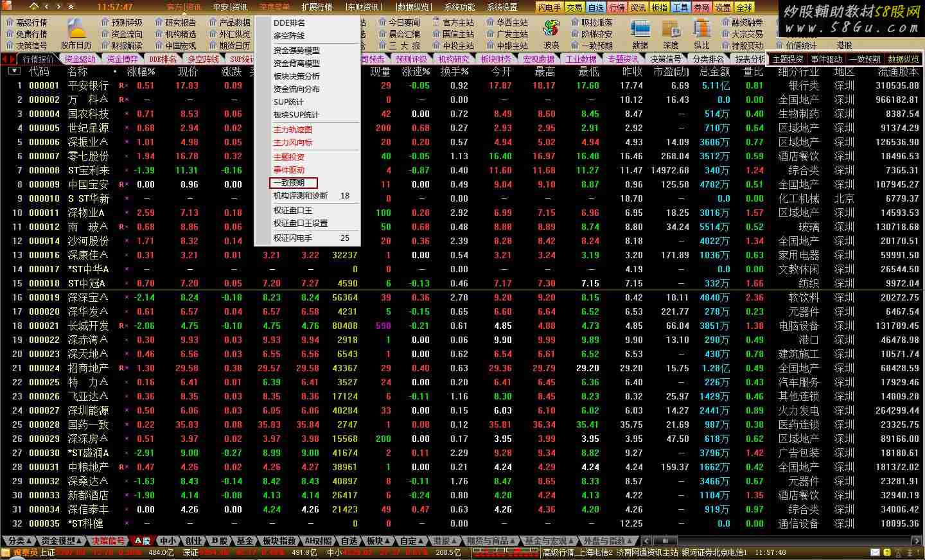Viewport: 925px width, 560px height.
Task: Open the 持股变动 toolbar link
Action: point(747,46)
